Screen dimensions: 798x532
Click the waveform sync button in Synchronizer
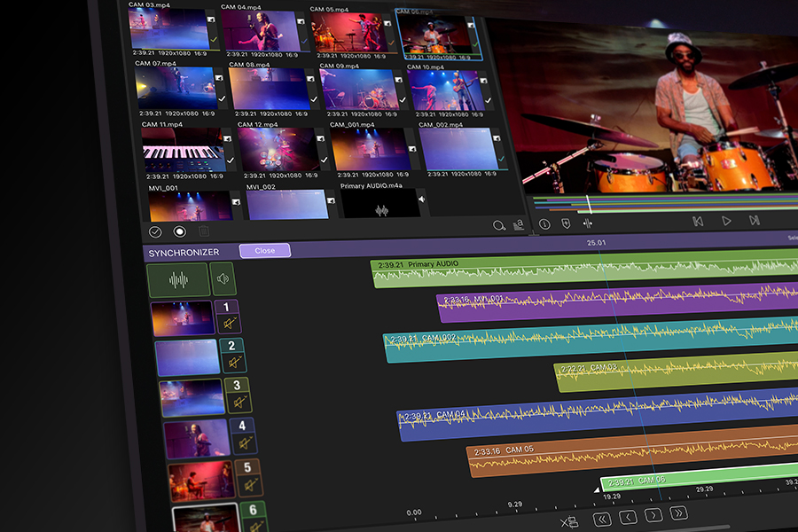pos(178,279)
